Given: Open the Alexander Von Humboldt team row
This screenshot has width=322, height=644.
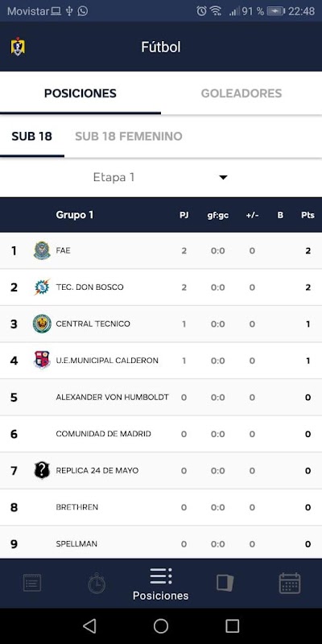Looking at the screenshot, I should 161,397.
